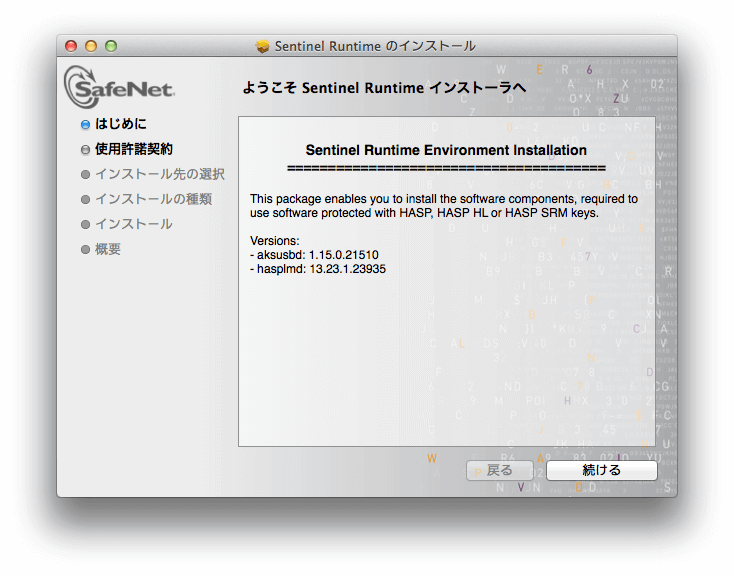Click the 続ける continue button
Viewport: 734px width, 576px height.
pos(601,470)
